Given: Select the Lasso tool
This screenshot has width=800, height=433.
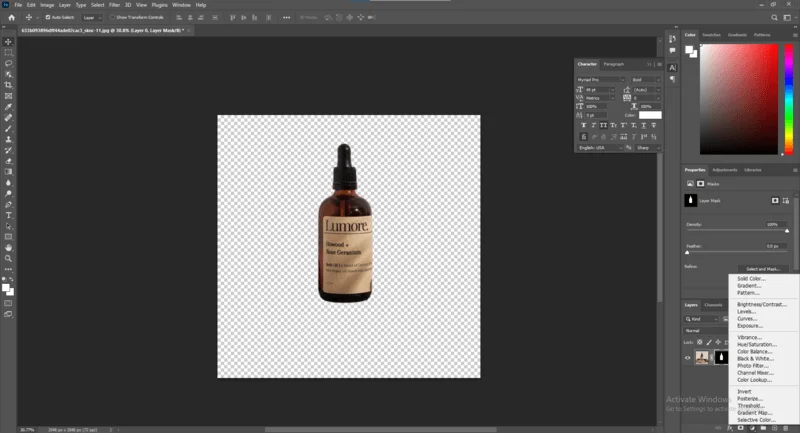Looking at the screenshot, I should pyautogui.click(x=8, y=63).
